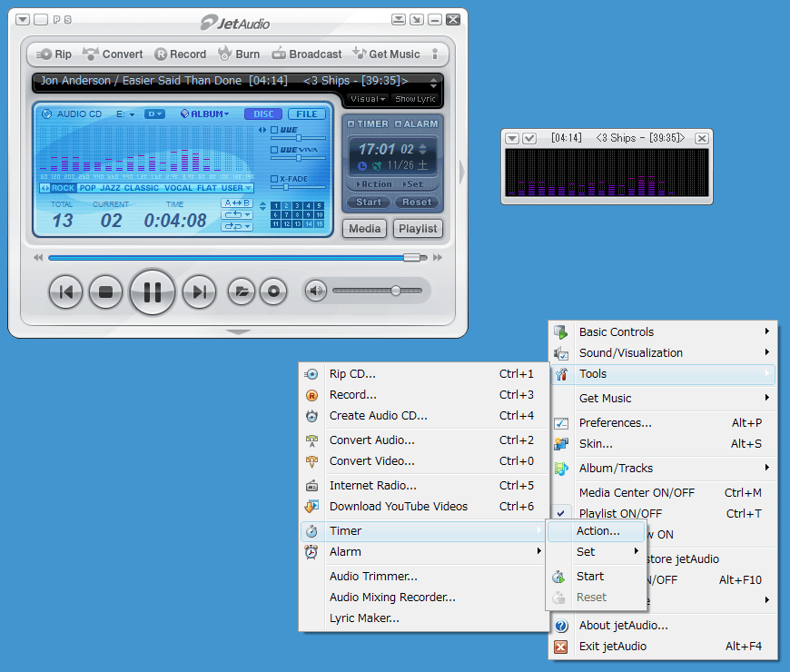The height and width of the screenshot is (672, 790).
Task: Click the About jetAudio question mark icon
Action: (x=561, y=626)
